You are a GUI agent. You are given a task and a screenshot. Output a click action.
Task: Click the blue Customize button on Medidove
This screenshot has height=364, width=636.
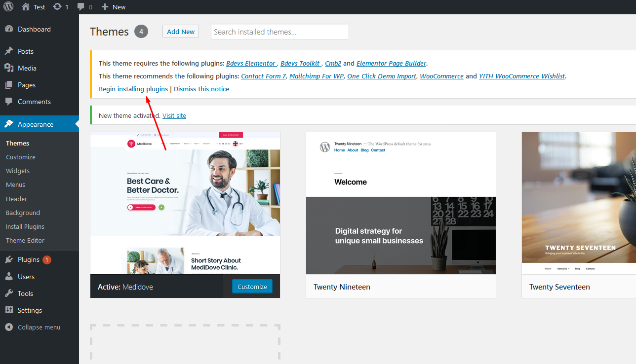point(252,287)
